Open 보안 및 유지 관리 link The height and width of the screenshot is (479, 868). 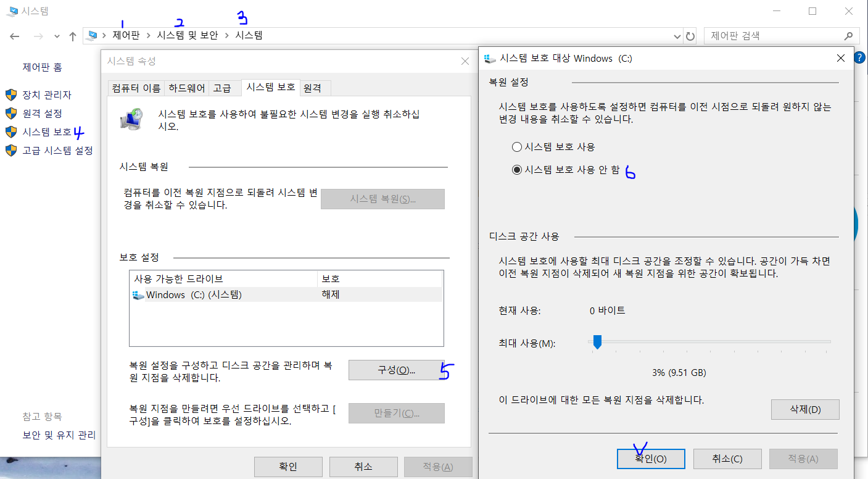59,435
